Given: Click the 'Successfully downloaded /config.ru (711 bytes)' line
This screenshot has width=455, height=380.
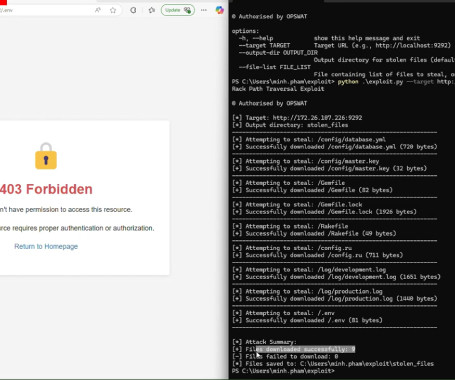Looking at the screenshot, I should tap(318, 255).
